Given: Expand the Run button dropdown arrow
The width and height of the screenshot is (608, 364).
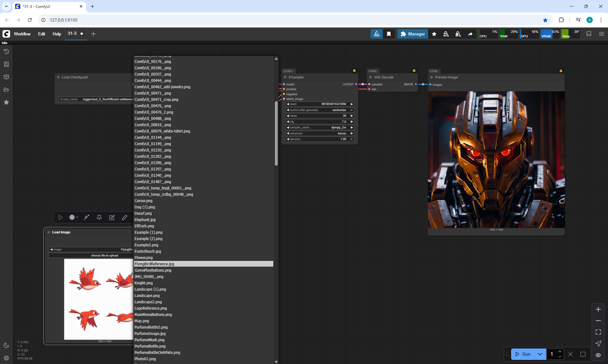Looking at the screenshot, I should point(540,354).
